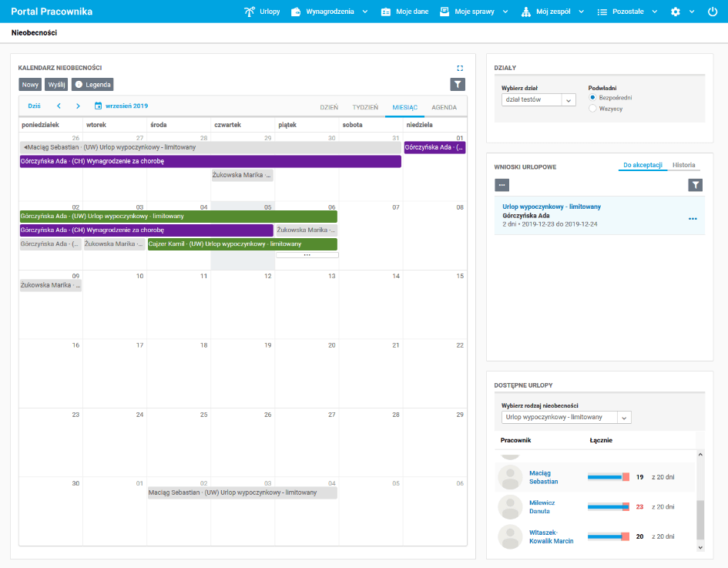Open the Wybierz rodzaj nieobecności dropdown arrow

point(624,418)
